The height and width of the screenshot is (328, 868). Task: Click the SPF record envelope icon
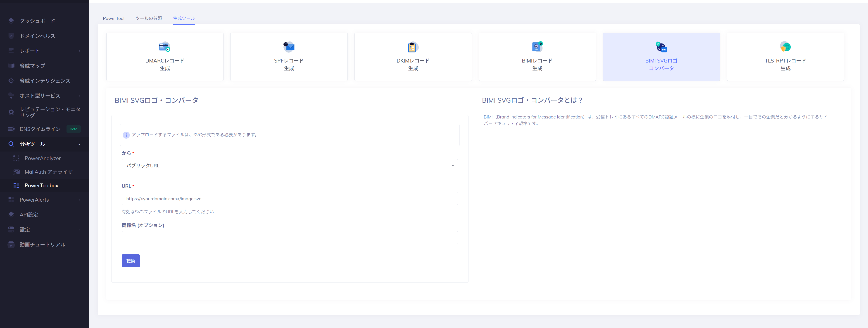coord(289,47)
